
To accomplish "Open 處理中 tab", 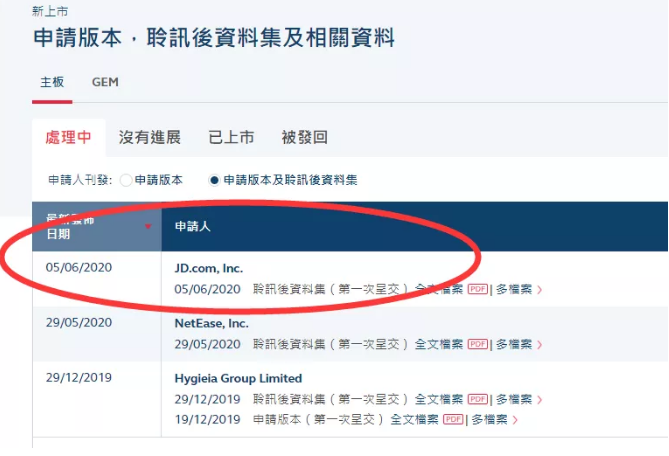I will [68, 137].
